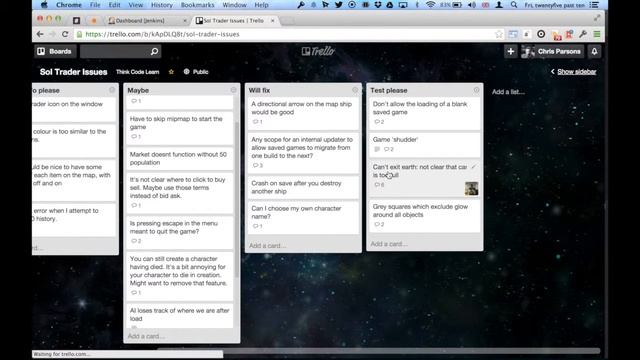Click the Wi-Fi icon in menu bar
Image resolution: width=640 pixels, height=360 pixels.
(430, 5)
